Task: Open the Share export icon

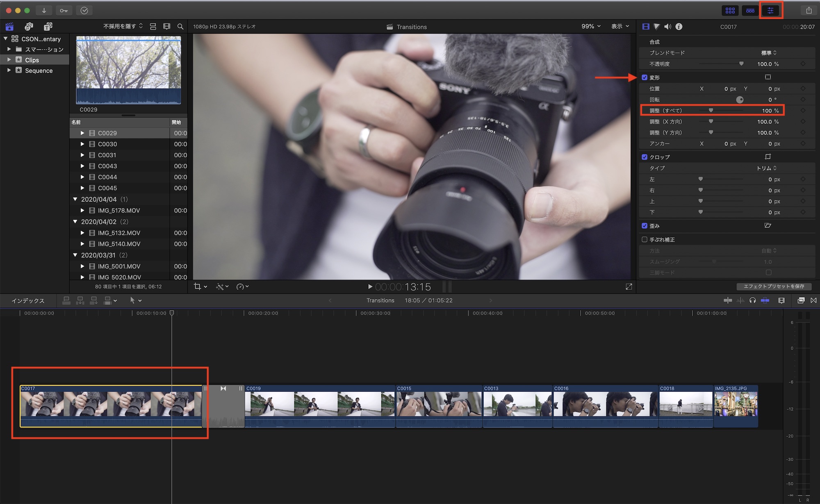Action: tap(809, 10)
